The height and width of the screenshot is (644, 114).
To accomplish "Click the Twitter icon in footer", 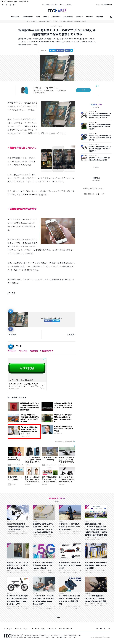I will [101, 629].
